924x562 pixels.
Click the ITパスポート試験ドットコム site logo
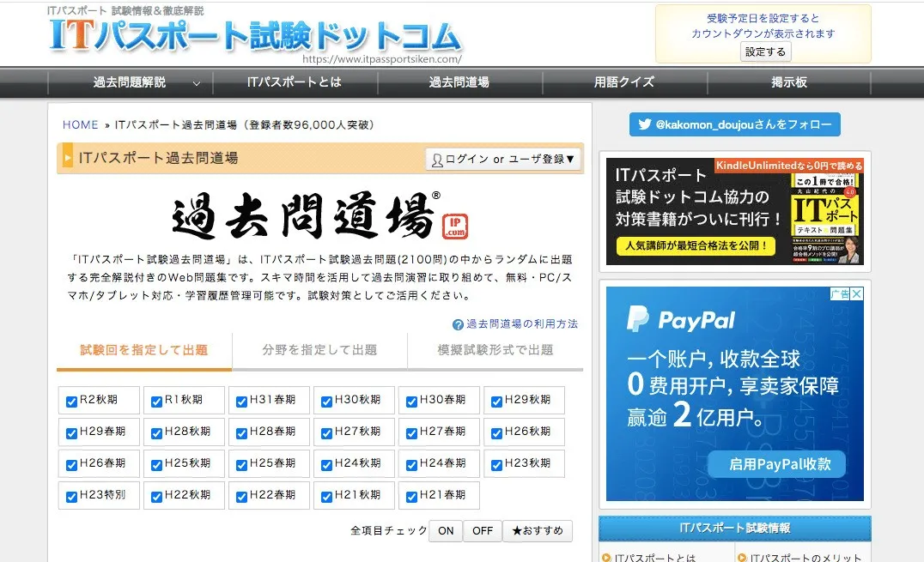tap(254, 35)
